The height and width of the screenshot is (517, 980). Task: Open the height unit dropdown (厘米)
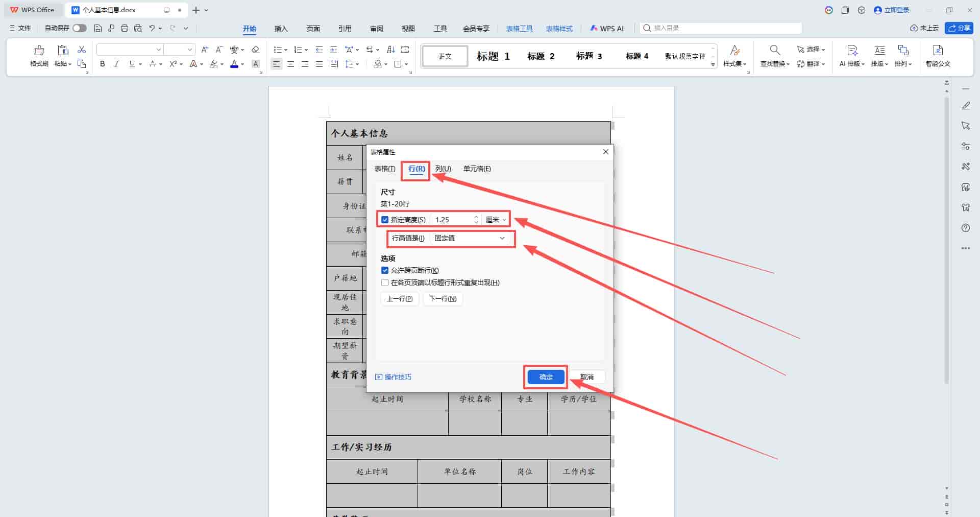(496, 220)
